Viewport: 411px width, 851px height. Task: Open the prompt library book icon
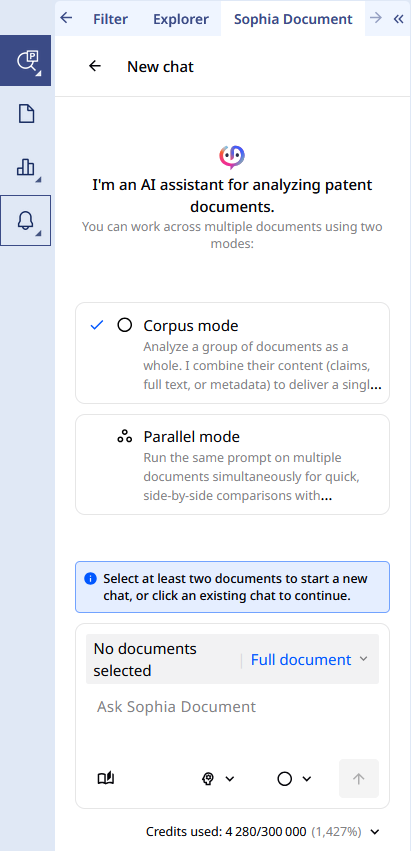106,779
